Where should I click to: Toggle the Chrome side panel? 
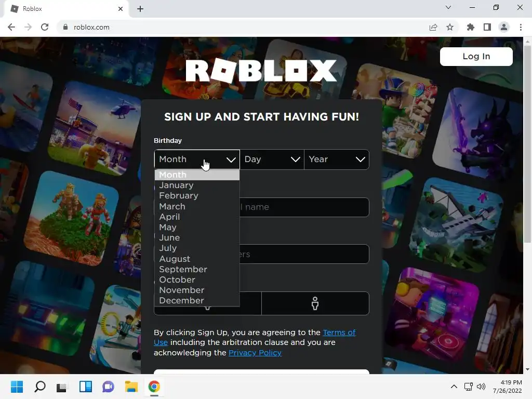pyautogui.click(x=487, y=27)
